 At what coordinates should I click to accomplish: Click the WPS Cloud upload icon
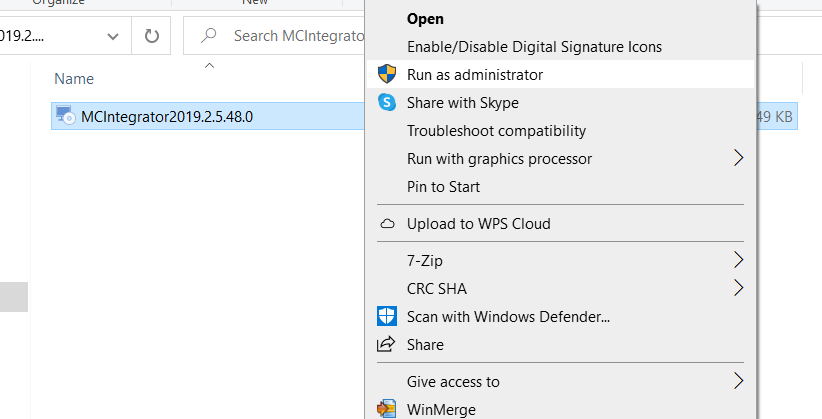[387, 224]
